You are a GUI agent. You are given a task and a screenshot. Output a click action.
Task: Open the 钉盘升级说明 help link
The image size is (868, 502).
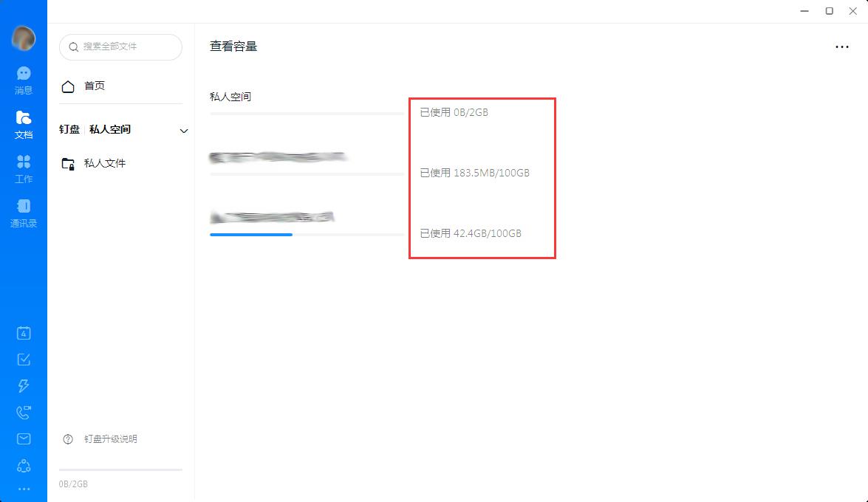tap(111, 439)
